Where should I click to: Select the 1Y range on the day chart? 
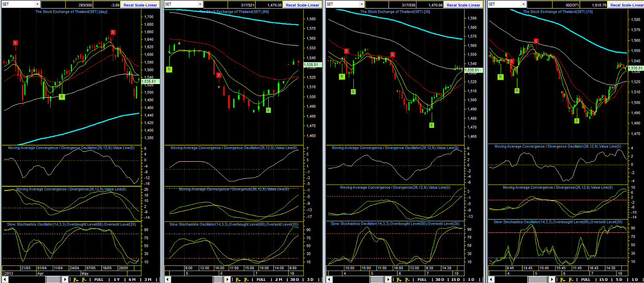[x=117, y=280]
